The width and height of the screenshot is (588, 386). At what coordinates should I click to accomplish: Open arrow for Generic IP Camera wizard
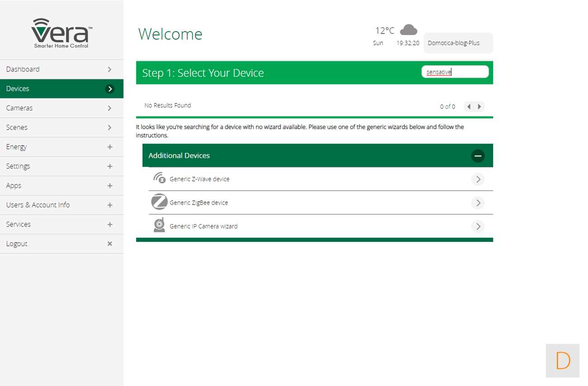click(x=478, y=226)
